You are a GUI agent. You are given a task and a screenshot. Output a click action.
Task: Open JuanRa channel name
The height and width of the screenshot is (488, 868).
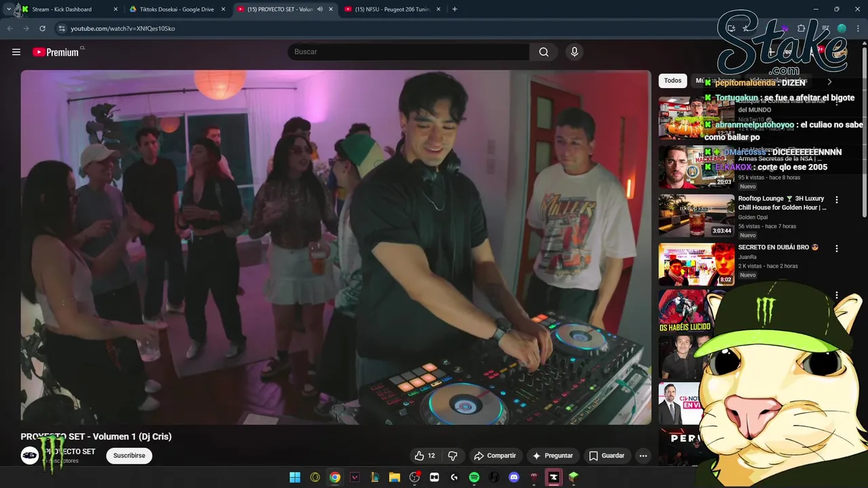747,257
